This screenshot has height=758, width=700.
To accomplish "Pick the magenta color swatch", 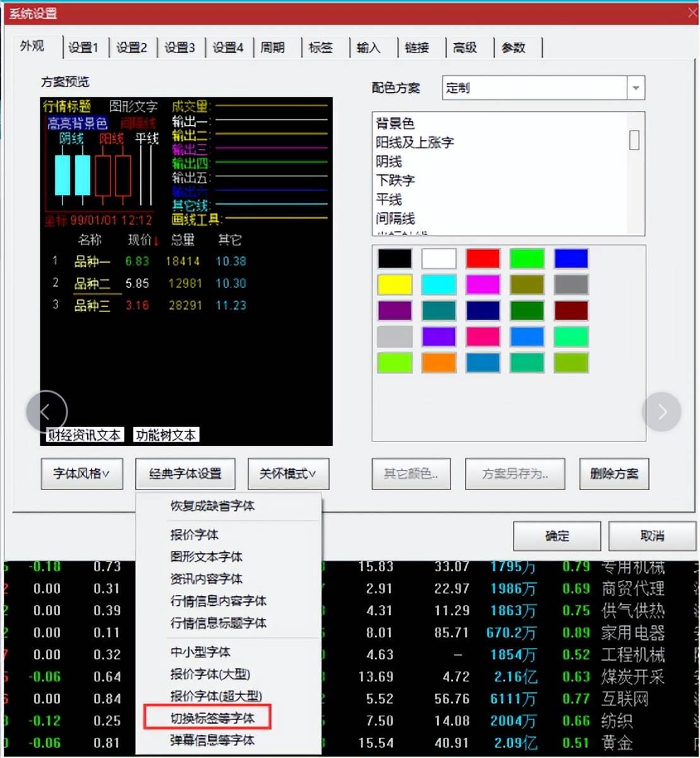I will point(483,284).
